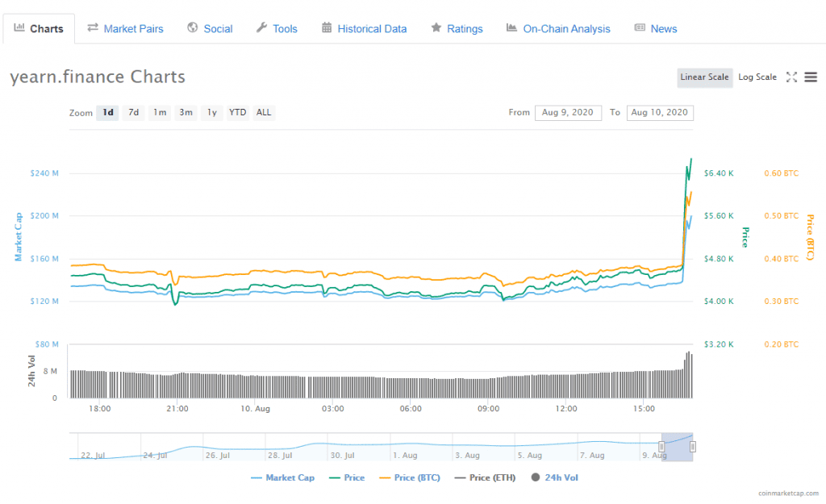This screenshot has width=826, height=504.
Task: Click the 24h Vol vertical axis title
Action: tap(31, 371)
